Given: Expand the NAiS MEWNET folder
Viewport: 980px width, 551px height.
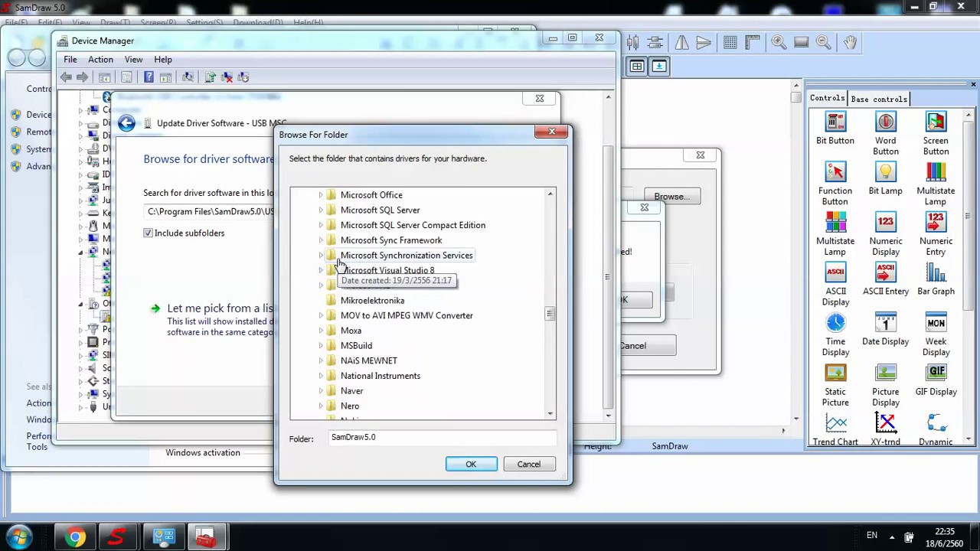Looking at the screenshot, I should tap(321, 360).
